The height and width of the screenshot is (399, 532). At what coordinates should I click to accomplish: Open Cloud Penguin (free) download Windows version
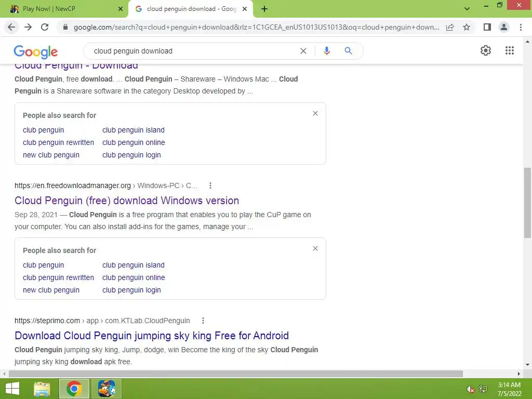[x=127, y=201]
